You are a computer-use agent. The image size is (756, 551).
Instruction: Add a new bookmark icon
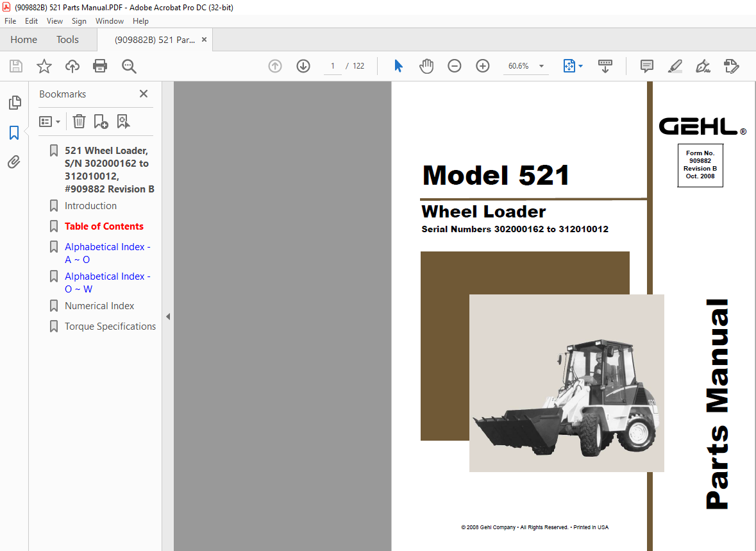tap(101, 122)
